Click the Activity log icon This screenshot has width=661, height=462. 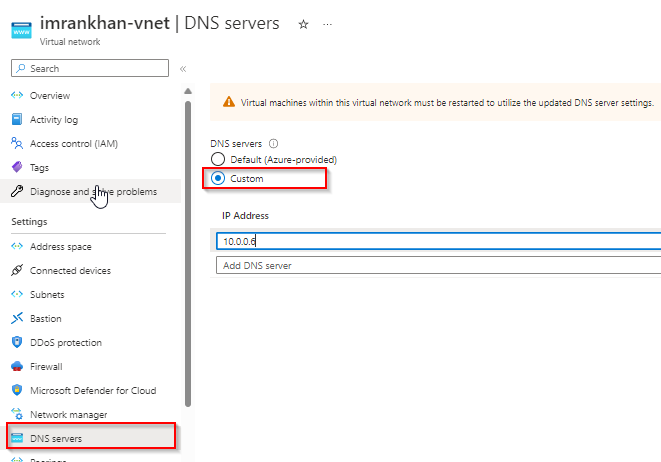click(x=17, y=119)
